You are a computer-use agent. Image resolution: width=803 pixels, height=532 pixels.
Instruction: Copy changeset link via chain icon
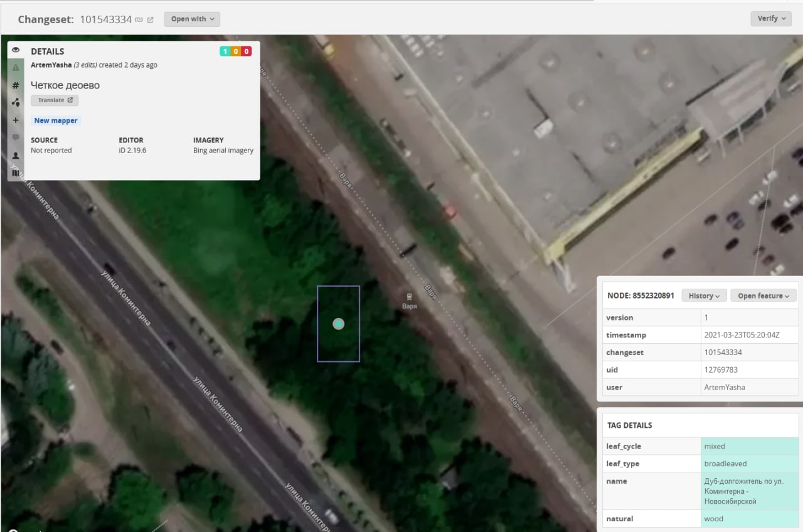point(139,19)
